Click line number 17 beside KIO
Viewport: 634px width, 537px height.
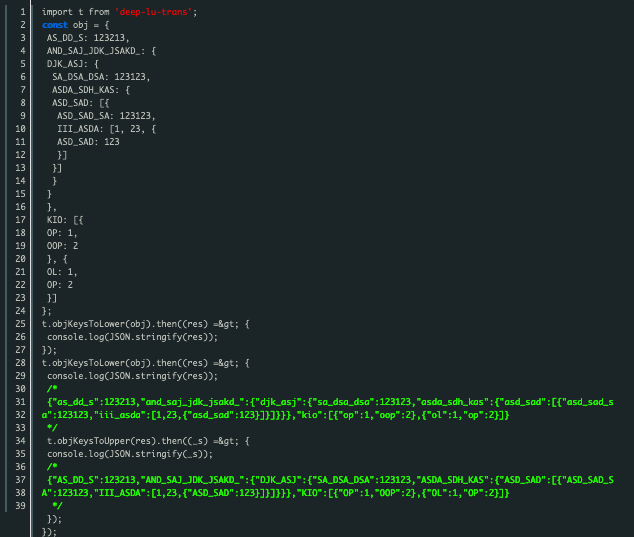click(20, 220)
